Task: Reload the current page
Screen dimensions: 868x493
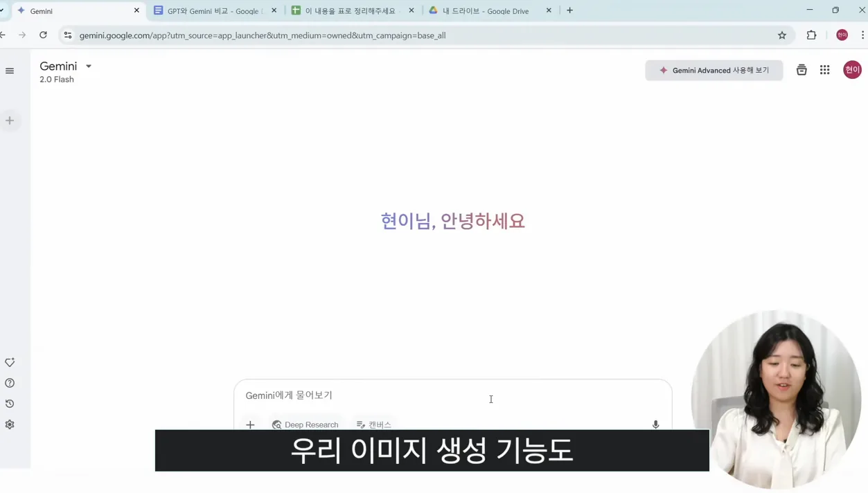Action: 43,35
